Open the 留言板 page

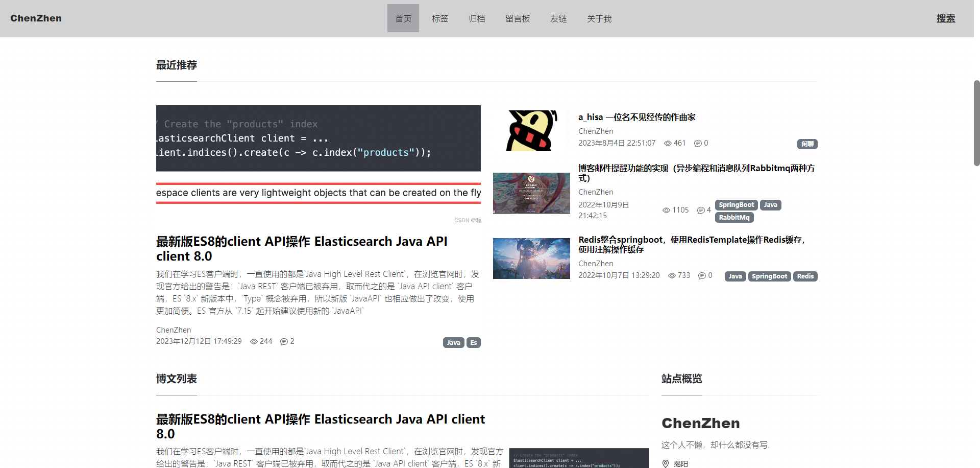[518, 18]
